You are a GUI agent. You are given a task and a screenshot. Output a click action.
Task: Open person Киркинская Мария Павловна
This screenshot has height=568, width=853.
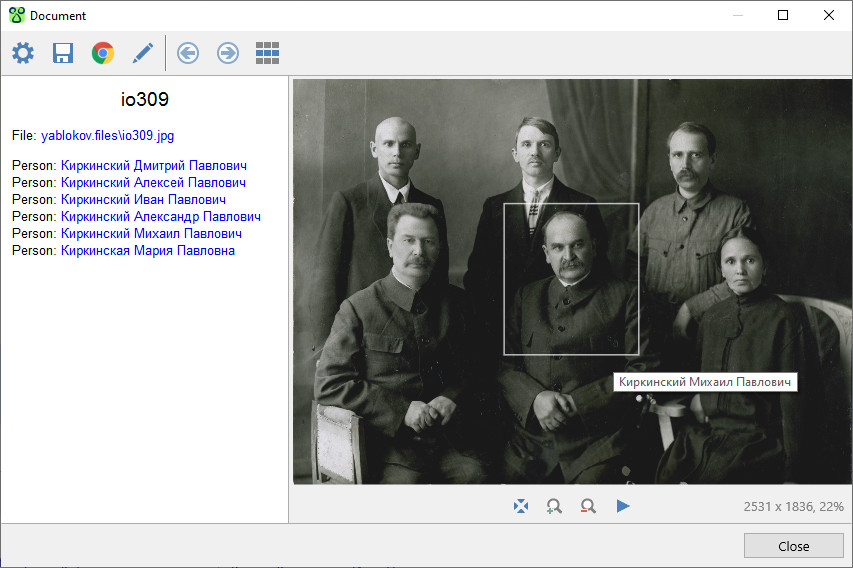click(148, 251)
